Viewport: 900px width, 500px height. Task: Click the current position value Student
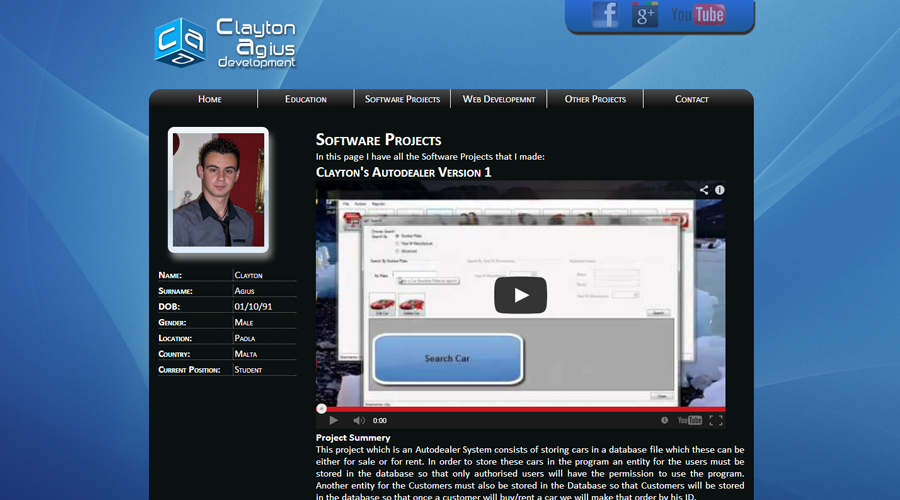(248, 370)
